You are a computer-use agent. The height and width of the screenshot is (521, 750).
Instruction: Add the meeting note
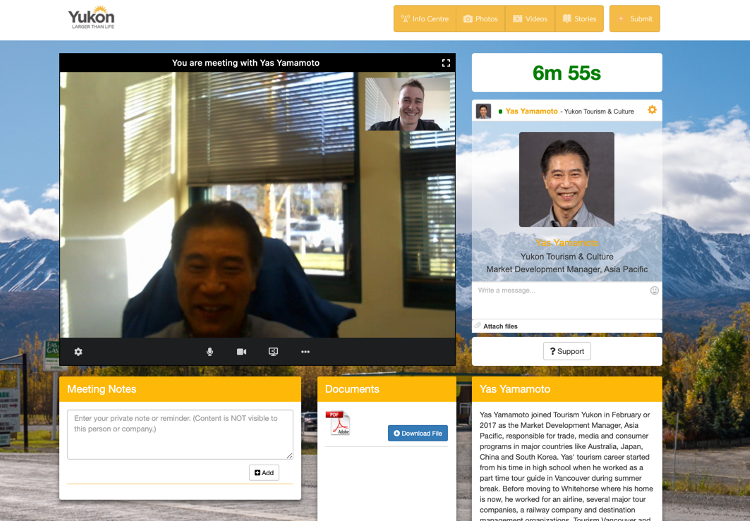point(264,473)
